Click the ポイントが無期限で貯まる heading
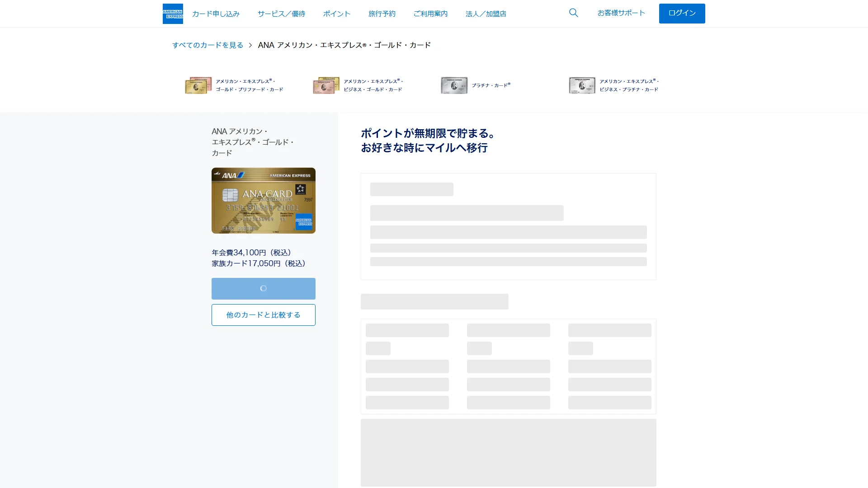The width and height of the screenshot is (868, 488). [x=428, y=141]
